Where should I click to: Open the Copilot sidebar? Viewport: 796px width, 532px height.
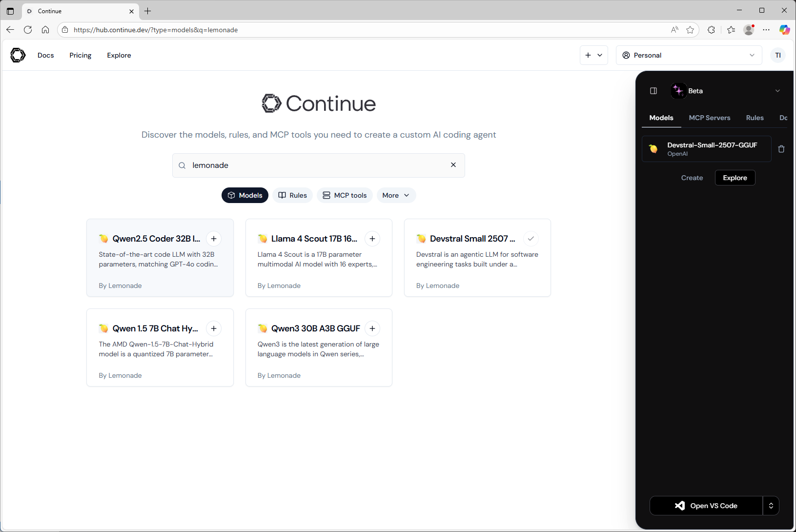[x=784, y=30]
